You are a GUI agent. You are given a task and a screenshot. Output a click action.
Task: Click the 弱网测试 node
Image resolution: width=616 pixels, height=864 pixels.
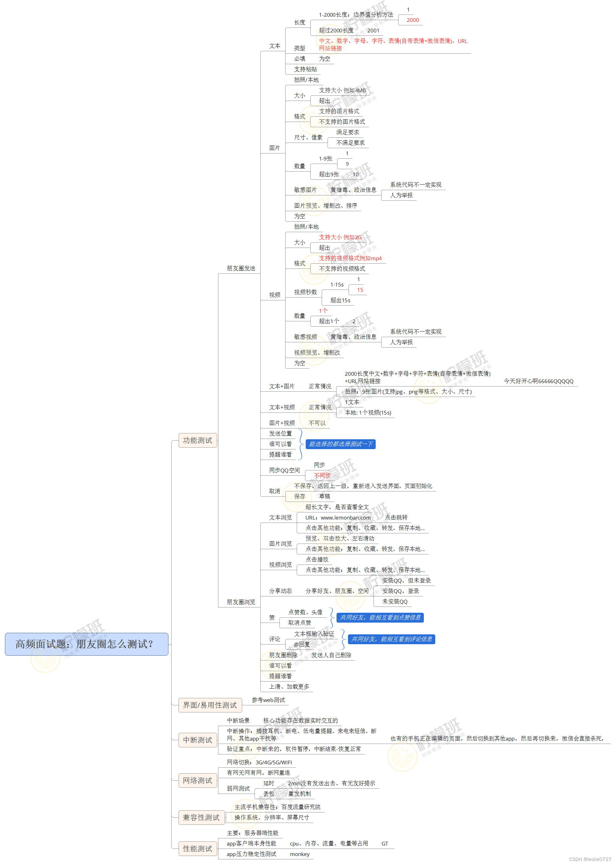238,788
